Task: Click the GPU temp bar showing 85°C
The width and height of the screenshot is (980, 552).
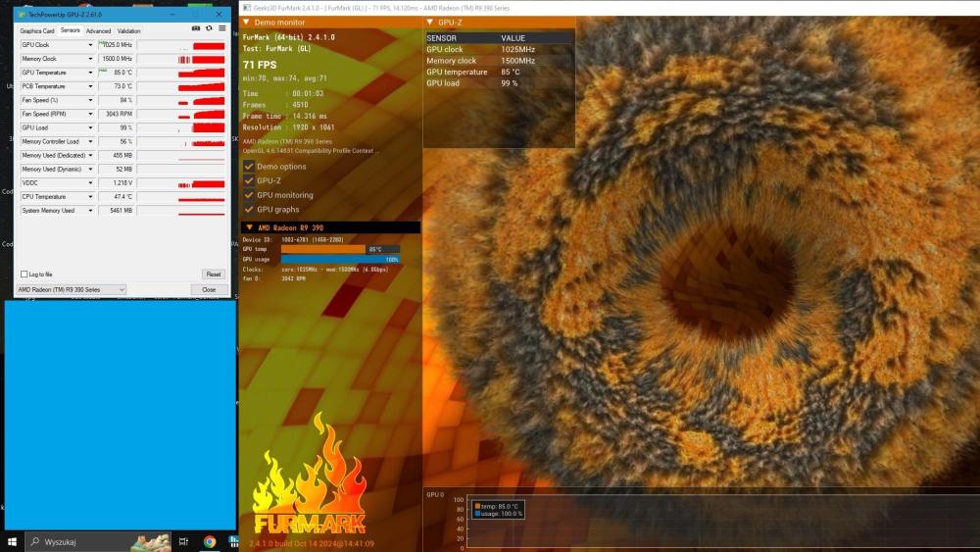Action: (340, 249)
